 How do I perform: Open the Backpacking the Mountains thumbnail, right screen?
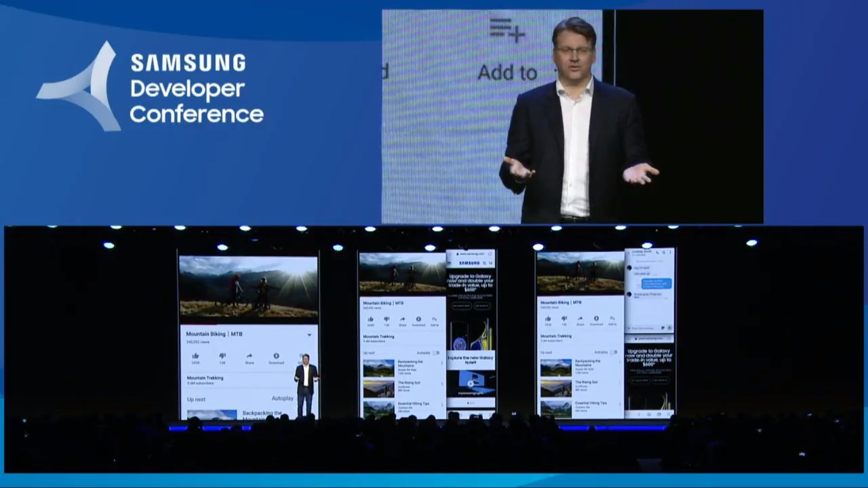click(556, 367)
